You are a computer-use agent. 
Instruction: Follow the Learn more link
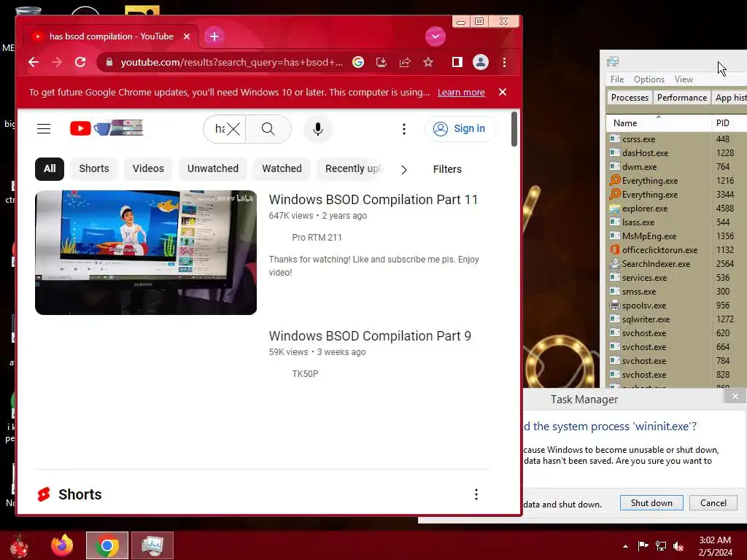click(461, 93)
